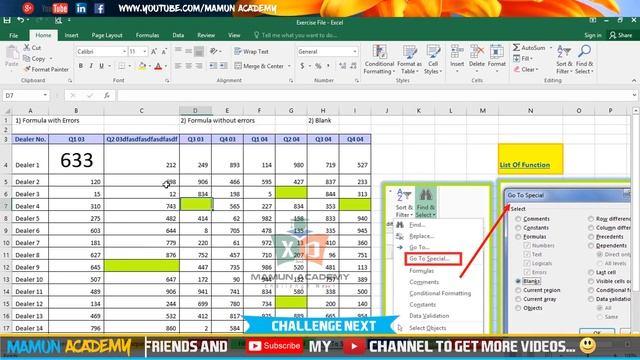Open the font name dropdown
The image size is (640, 360).
point(124,51)
